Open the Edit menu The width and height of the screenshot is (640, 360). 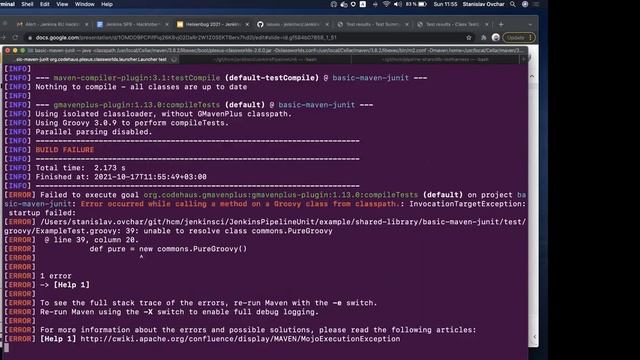(x=44, y=4)
